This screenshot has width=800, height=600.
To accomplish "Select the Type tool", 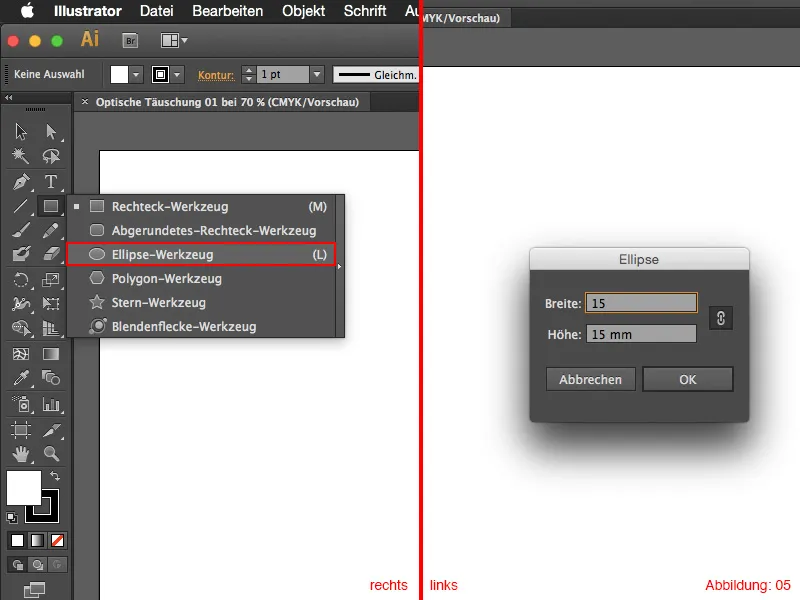I will pos(51,182).
